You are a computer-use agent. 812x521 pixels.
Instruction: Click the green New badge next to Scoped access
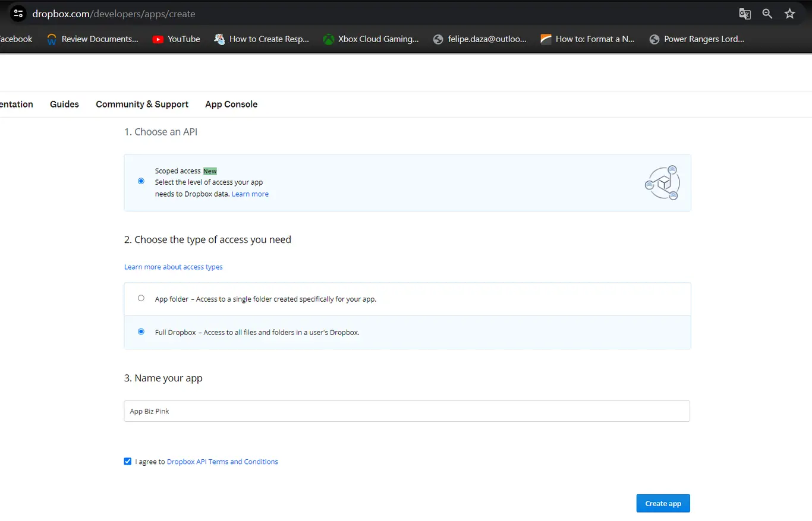(210, 171)
